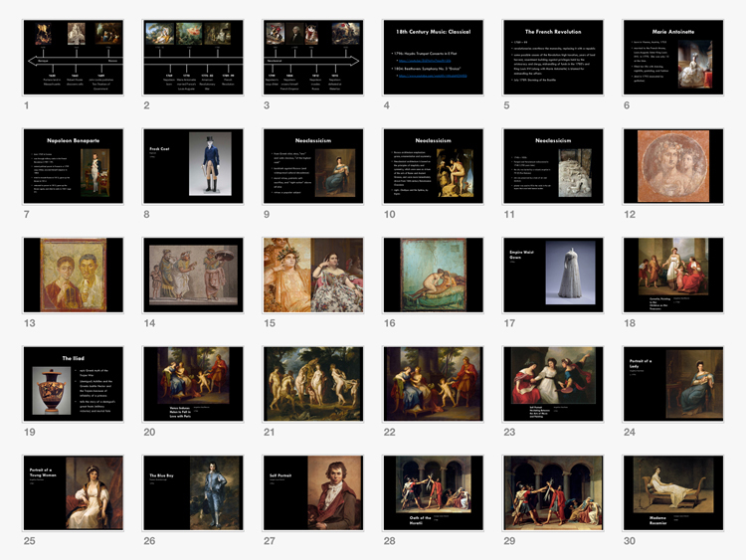Screen dimensions: 746x560
Task: Click slide number label 30
Action: 630,541
